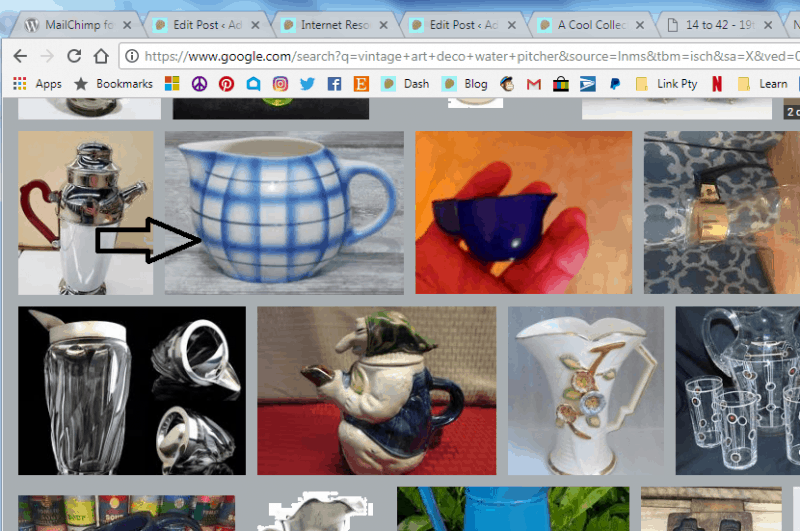The image size is (800, 531).
Task: Open the MailChimp monkey bookmark
Action: 507,84
